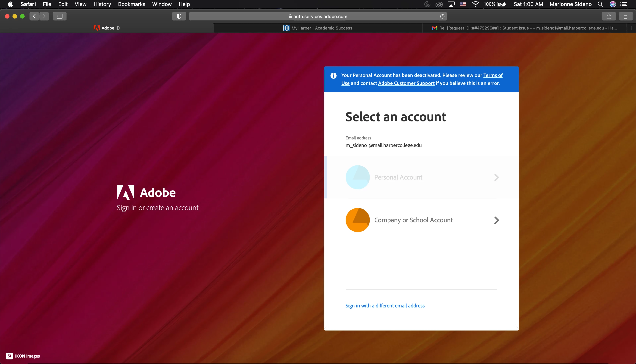The image size is (636, 364).
Task: Open the Bookmarks menu
Action: [132, 4]
